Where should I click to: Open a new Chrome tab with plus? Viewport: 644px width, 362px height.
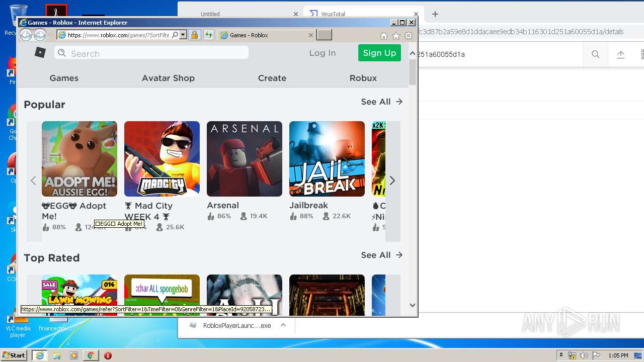[435, 14]
